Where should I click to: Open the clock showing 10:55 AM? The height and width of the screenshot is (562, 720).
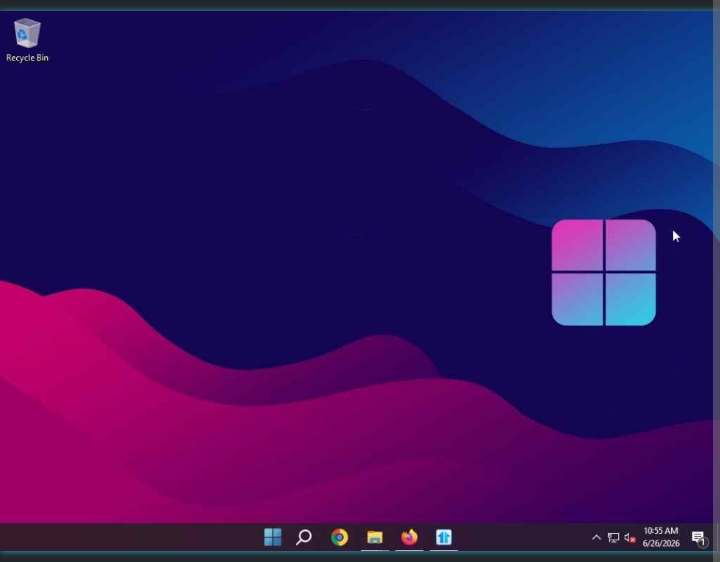[x=661, y=531]
